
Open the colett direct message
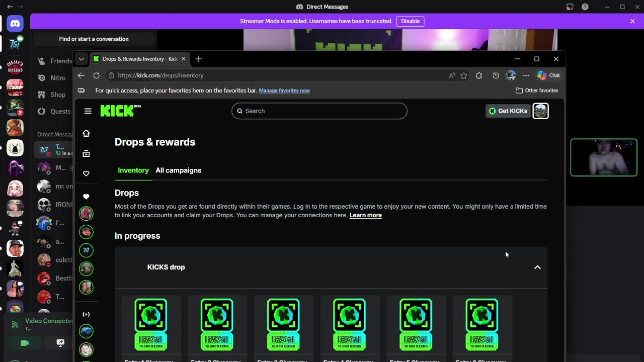tap(54, 260)
